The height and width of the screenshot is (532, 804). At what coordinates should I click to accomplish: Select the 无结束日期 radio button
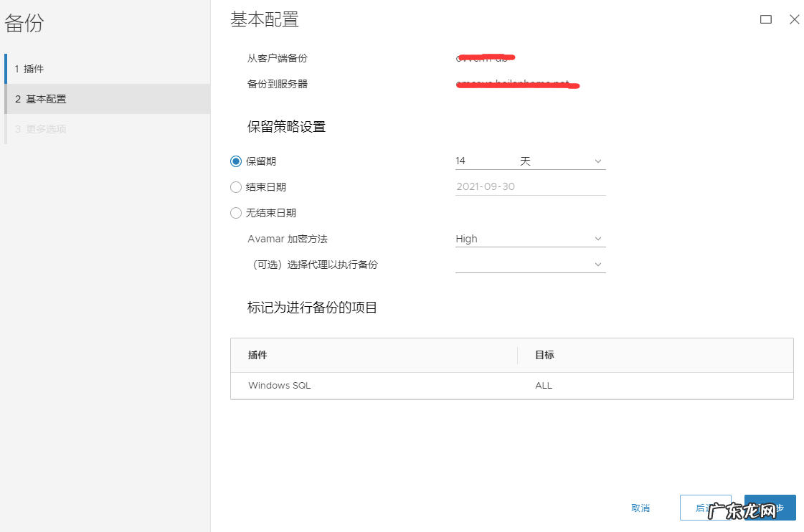click(x=236, y=212)
